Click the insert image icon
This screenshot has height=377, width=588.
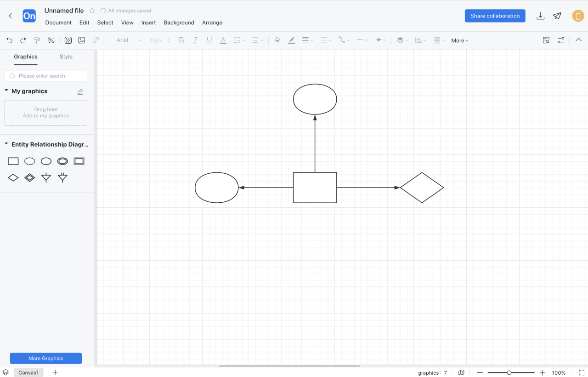[82, 40]
